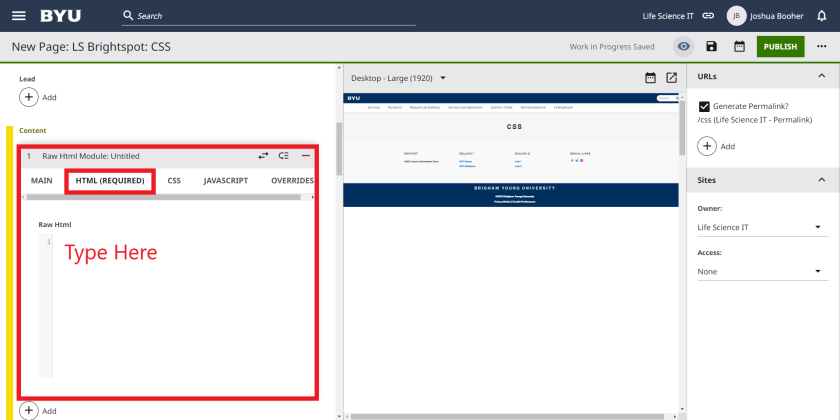Viewport: 840px width, 420px height.
Task: Open preview in new window icon
Action: tap(671, 78)
